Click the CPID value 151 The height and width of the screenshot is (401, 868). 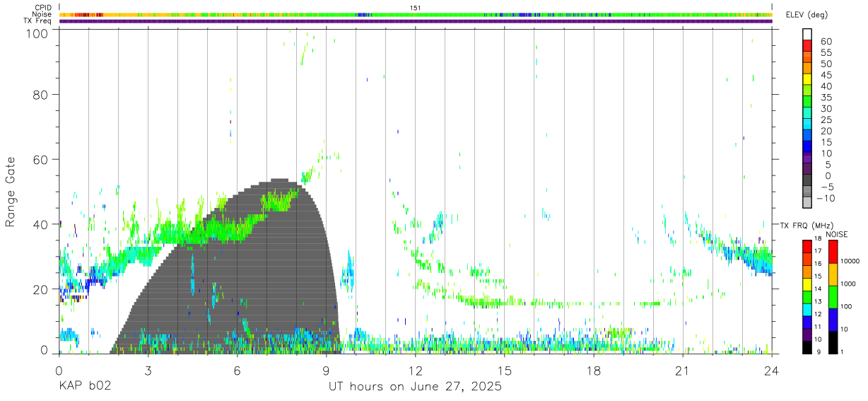click(x=416, y=7)
